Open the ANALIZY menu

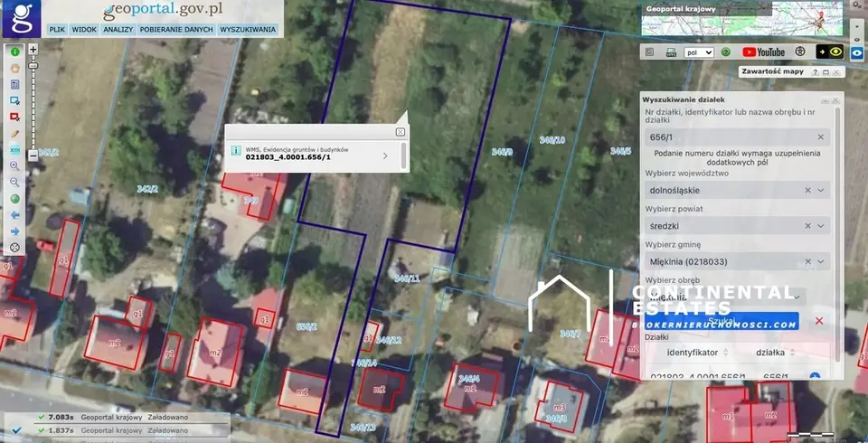[x=118, y=29]
